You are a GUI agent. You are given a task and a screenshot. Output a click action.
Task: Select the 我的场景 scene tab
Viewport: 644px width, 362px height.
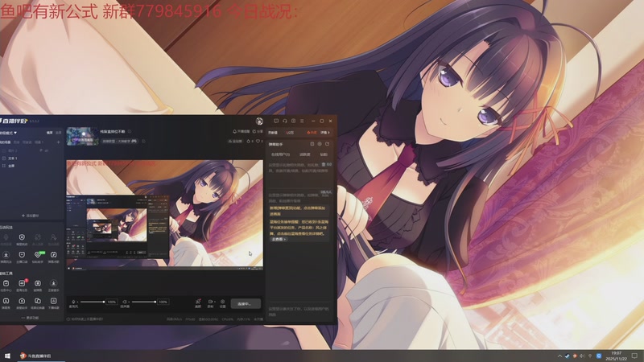(6, 142)
